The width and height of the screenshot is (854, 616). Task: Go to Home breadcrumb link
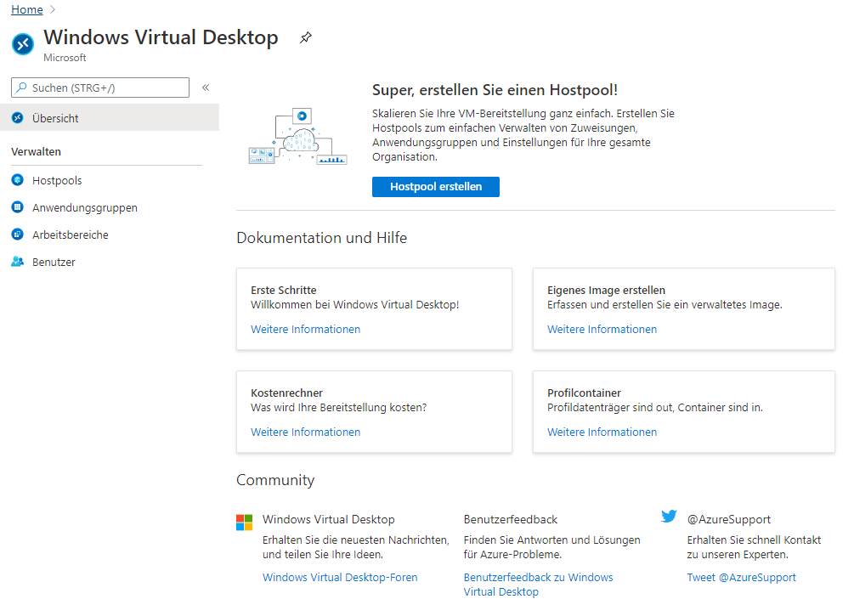click(x=26, y=10)
